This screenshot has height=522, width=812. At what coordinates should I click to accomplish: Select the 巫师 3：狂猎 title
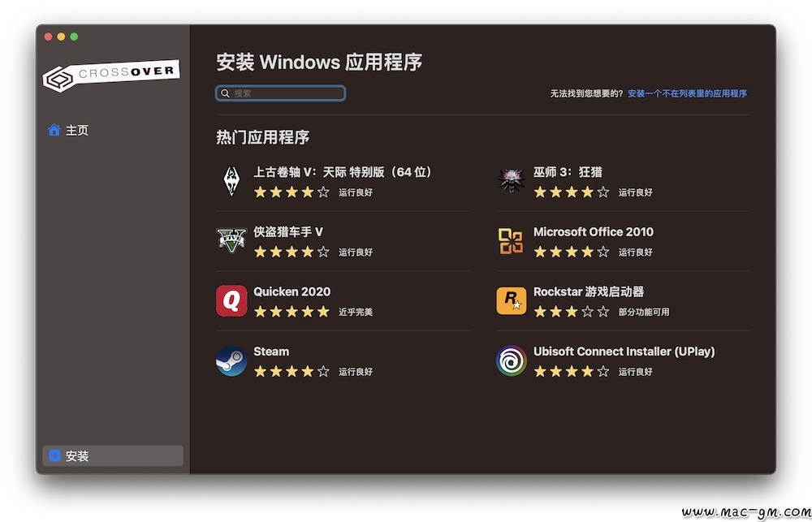[x=568, y=172]
